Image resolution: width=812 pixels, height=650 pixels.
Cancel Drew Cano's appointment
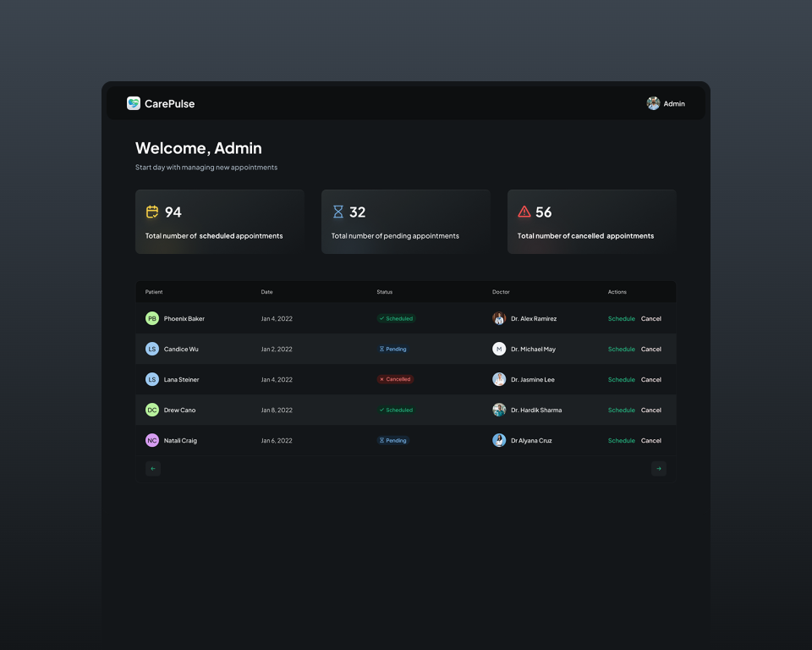[651, 410]
